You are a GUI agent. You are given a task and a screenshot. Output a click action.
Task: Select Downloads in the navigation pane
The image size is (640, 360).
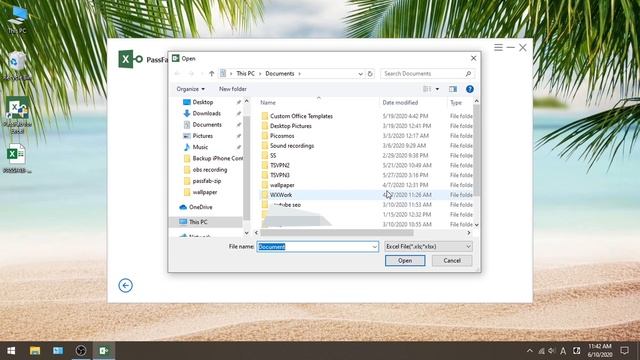point(208,113)
